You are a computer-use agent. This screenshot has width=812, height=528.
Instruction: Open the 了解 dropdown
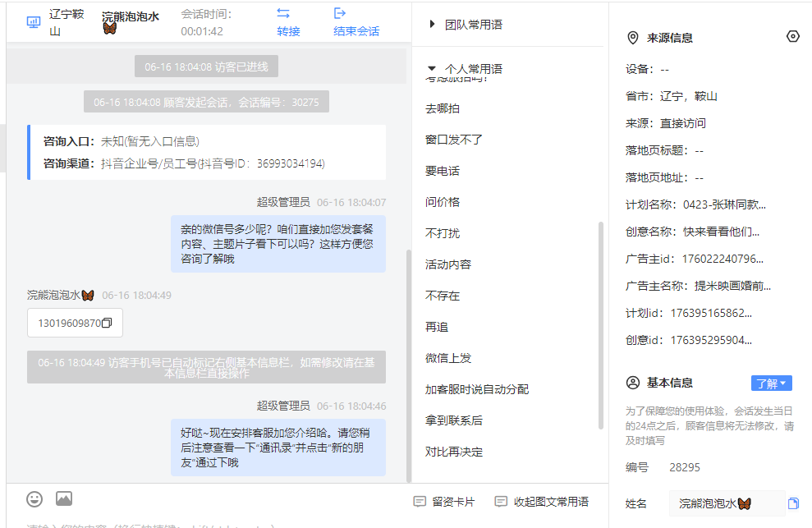coord(771,383)
